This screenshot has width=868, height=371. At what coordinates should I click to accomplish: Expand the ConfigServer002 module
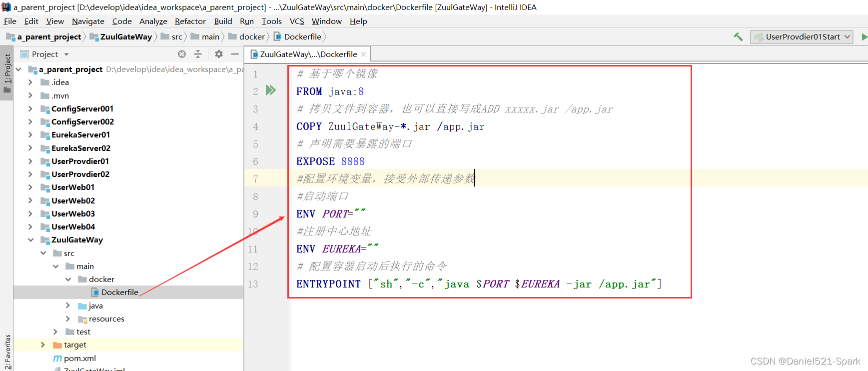pos(30,121)
